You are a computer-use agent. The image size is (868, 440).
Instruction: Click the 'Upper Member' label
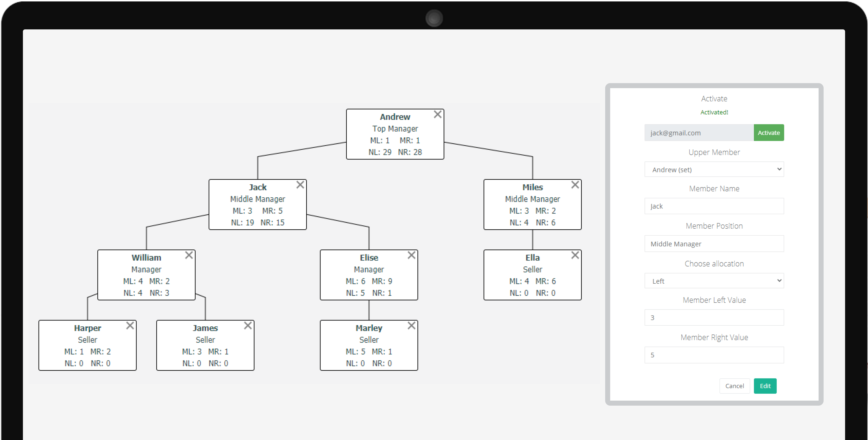[x=714, y=152]
